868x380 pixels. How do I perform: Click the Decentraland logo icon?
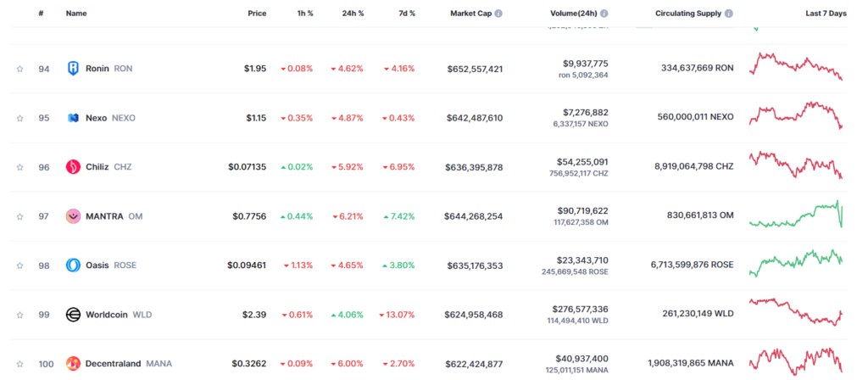(73, 364)
